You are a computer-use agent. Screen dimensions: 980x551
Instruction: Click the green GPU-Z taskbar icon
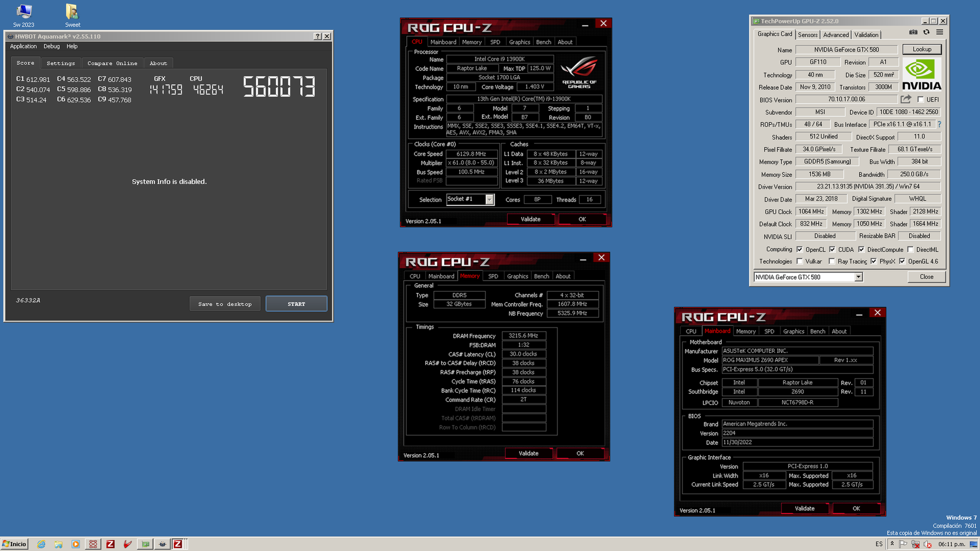(x=145, y=544)
